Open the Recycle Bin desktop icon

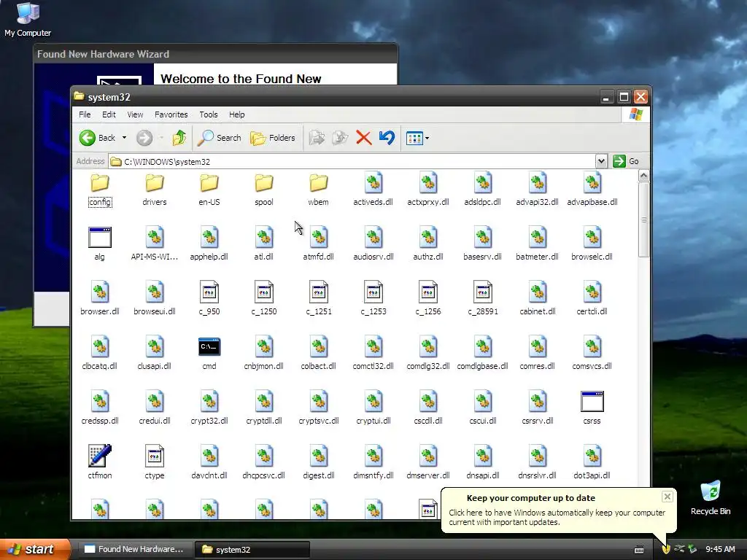coord(711,497)
